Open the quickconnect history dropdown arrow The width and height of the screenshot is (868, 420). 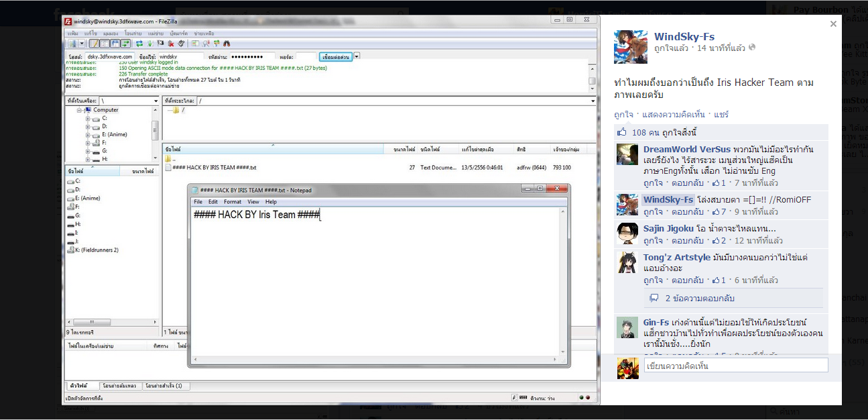(x=357, y=56)
